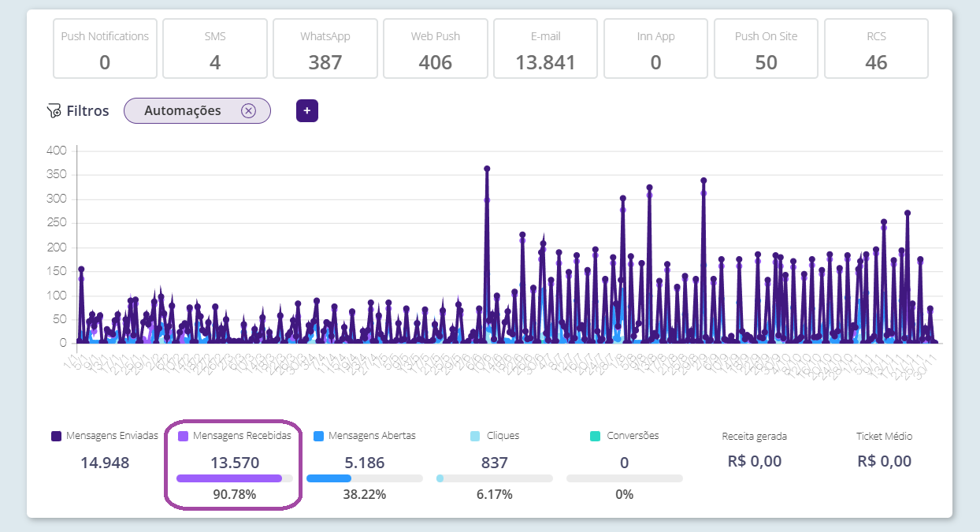Toggle the Conversões legend swatch
The height and width of the screenshot is (532, 980).
point(596,436)
